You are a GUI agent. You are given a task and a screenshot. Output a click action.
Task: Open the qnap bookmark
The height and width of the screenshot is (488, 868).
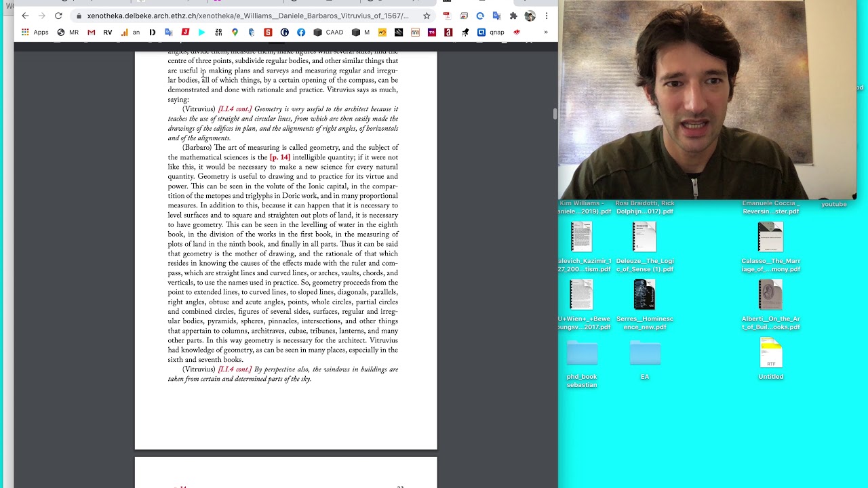491,32
